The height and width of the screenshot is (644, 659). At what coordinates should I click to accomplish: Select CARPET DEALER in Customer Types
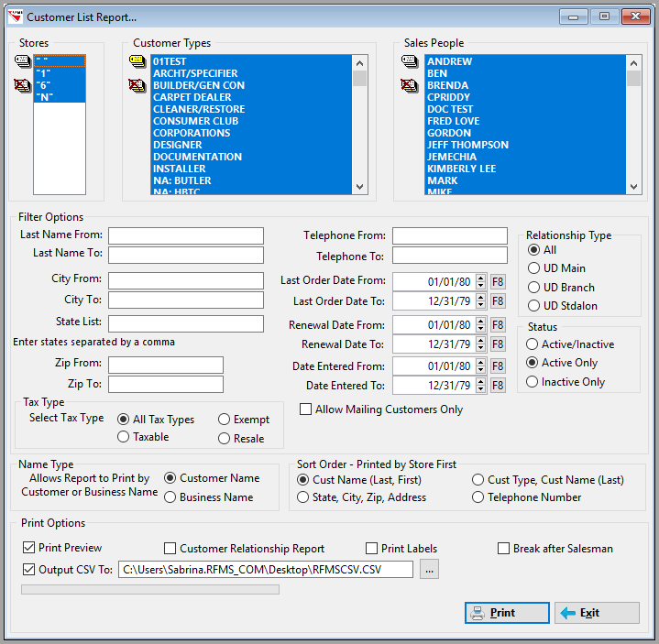251,97
